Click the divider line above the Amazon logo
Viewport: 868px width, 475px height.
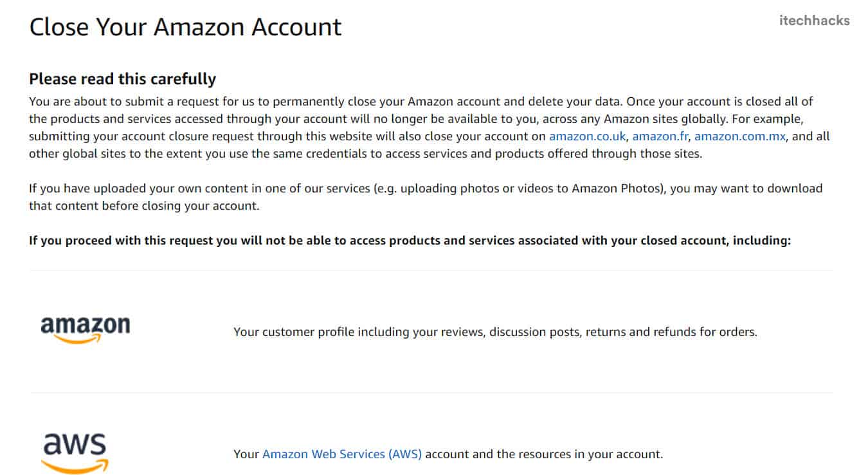click(x=431, y=270)
